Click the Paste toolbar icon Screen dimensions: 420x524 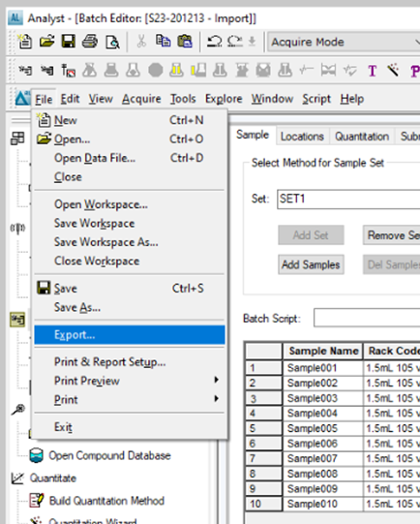tap(185, 42)
